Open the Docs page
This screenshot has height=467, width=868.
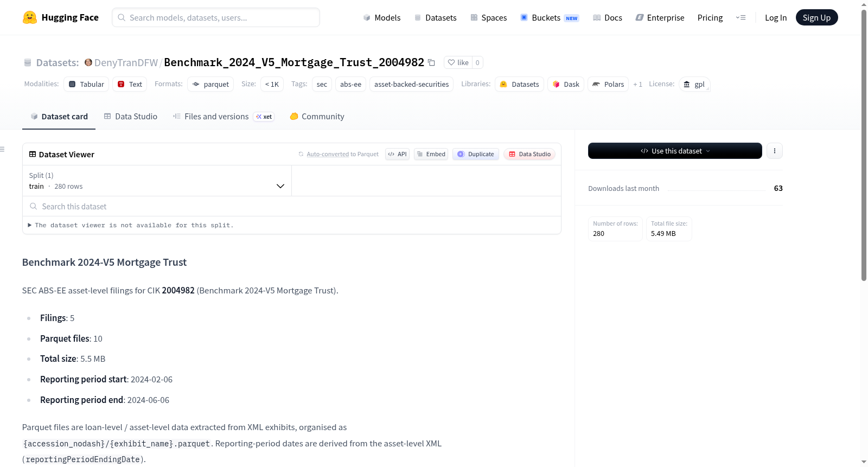click(x=607, y=17)
